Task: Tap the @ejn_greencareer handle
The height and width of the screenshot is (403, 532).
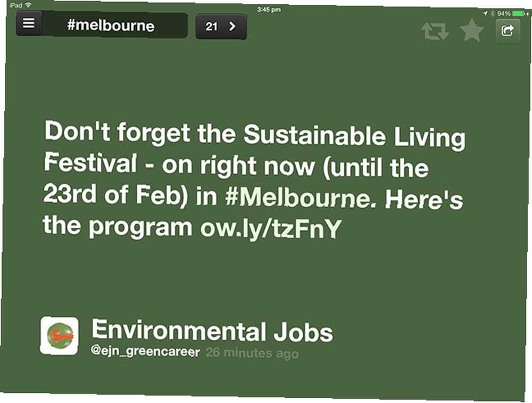Action: pyautogui.click(x=145, y=351)
